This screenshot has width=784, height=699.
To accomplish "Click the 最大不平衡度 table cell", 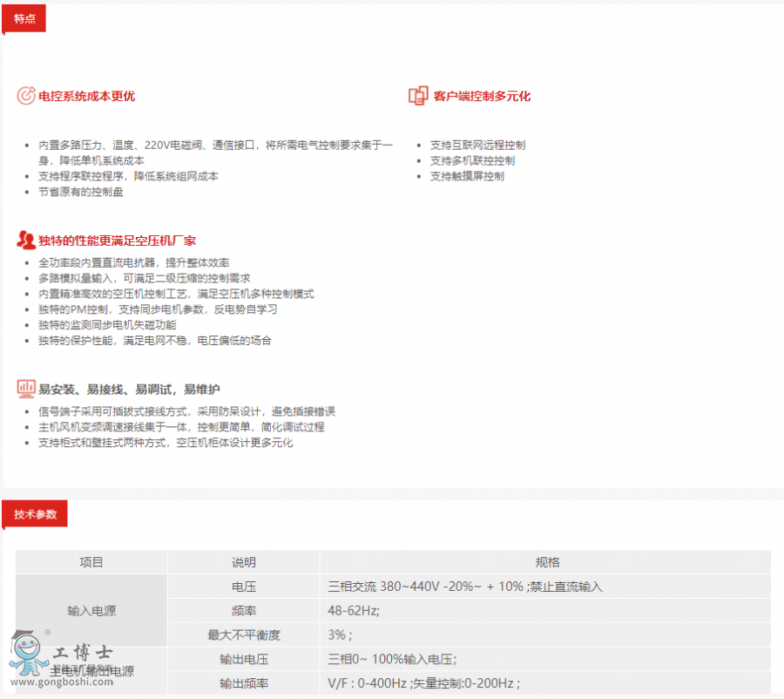I will click(x=244, y=635).
